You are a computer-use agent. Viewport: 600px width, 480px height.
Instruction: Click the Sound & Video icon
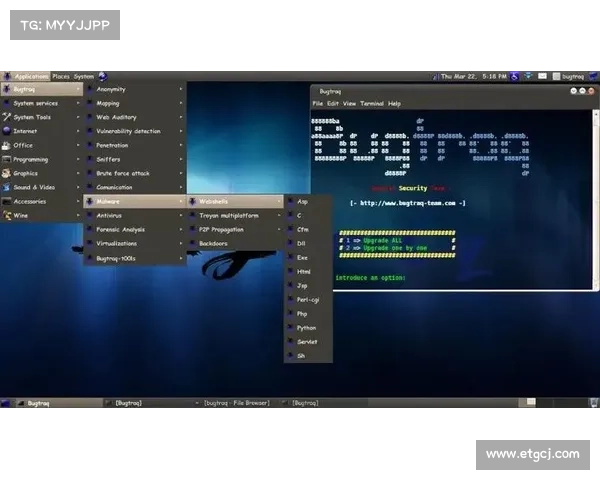[x=7, y=187]
